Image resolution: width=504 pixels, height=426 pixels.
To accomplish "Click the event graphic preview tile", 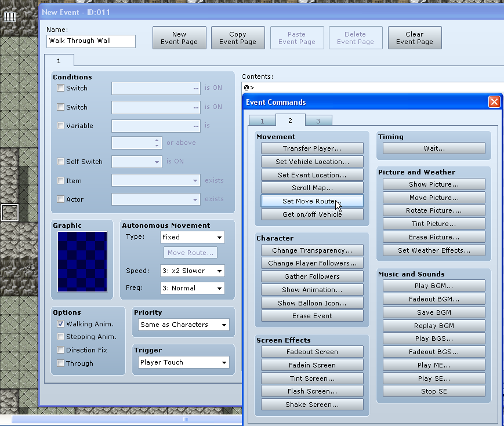I will point(82,261).
